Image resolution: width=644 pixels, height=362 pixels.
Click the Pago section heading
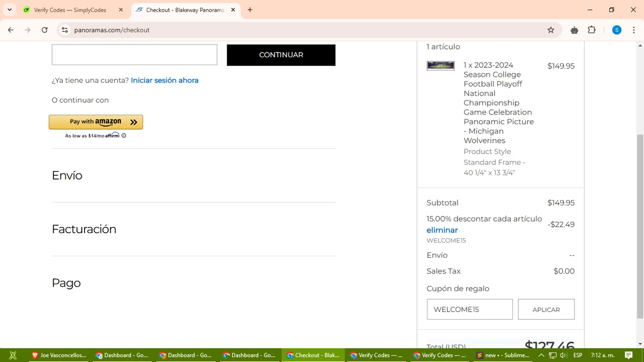click(x=66, y=283)
